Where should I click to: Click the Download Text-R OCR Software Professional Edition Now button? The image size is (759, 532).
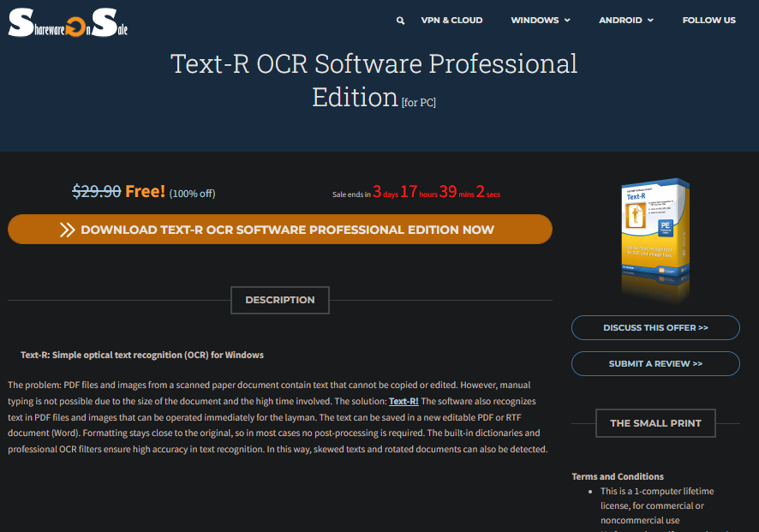[280, 230]
